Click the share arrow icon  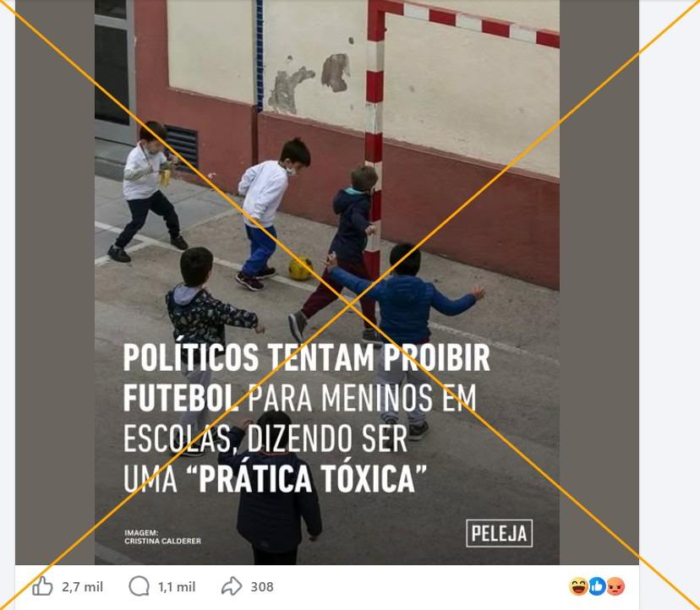pos(232,586)
